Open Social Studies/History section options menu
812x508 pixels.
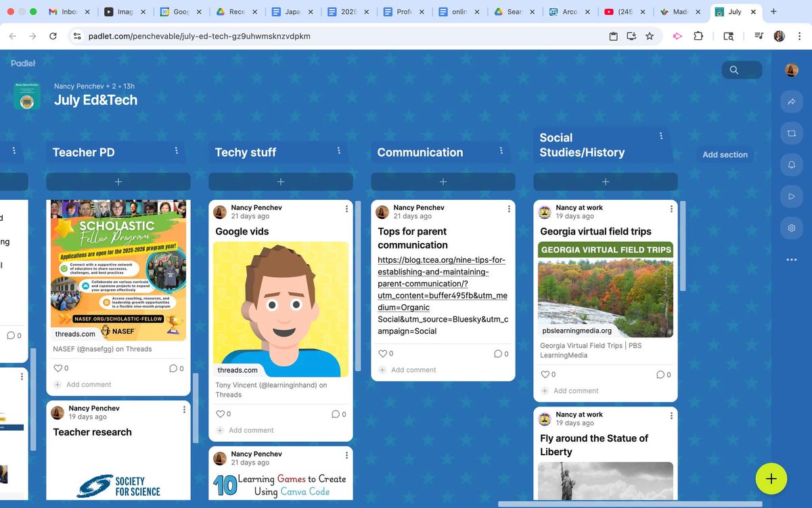tap(661, 136)
